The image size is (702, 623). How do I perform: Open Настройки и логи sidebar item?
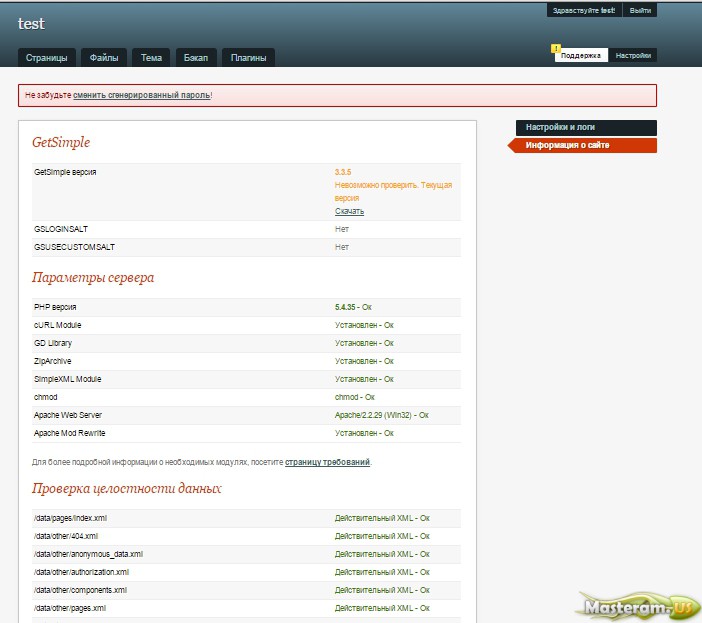pyautogui.click(x=586, y=127)
